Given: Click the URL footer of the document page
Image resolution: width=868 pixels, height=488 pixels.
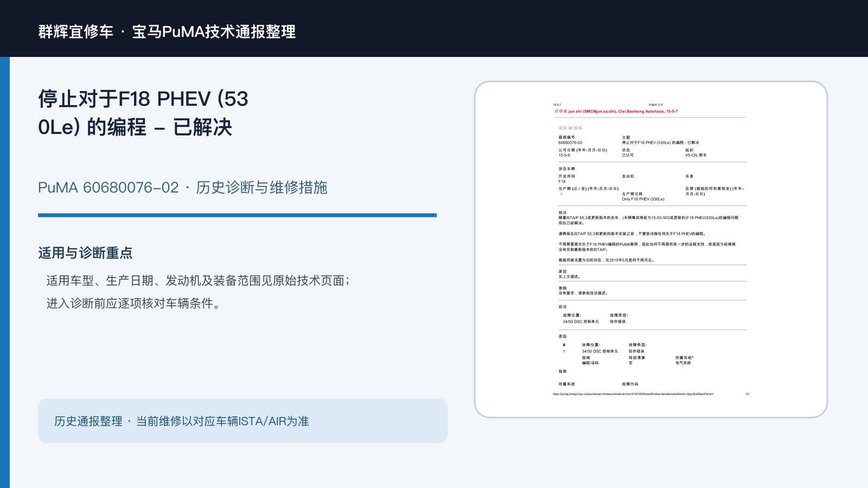Looking at the screenshot, I should click(633, 394).
